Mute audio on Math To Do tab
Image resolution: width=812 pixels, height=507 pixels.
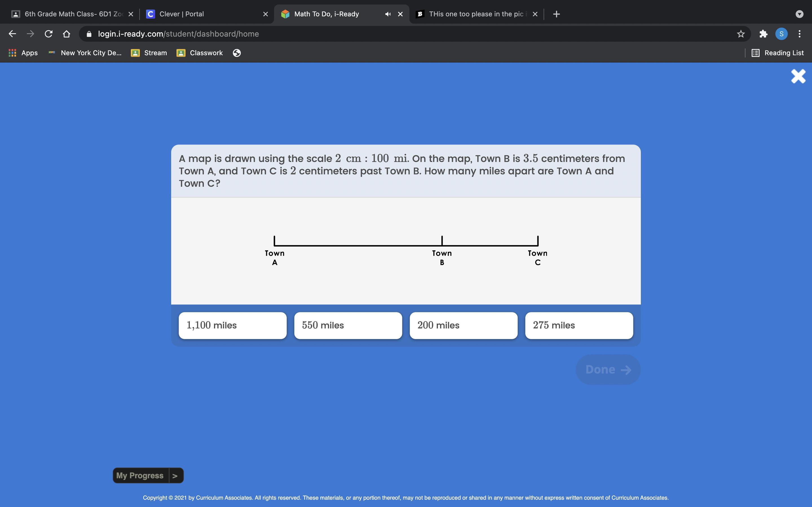click(388, 14)
